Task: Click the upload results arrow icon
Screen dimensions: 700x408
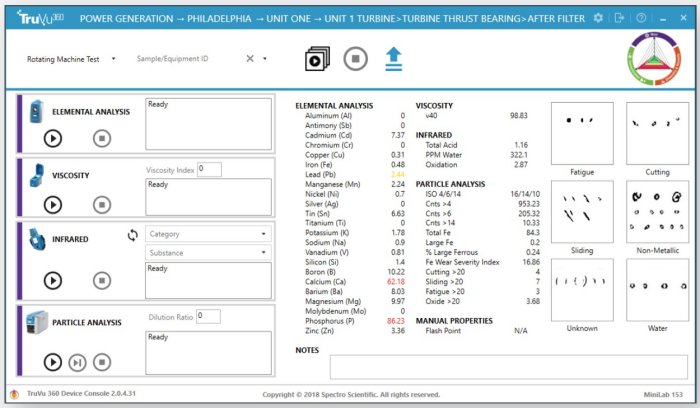Action: (394, 59)
